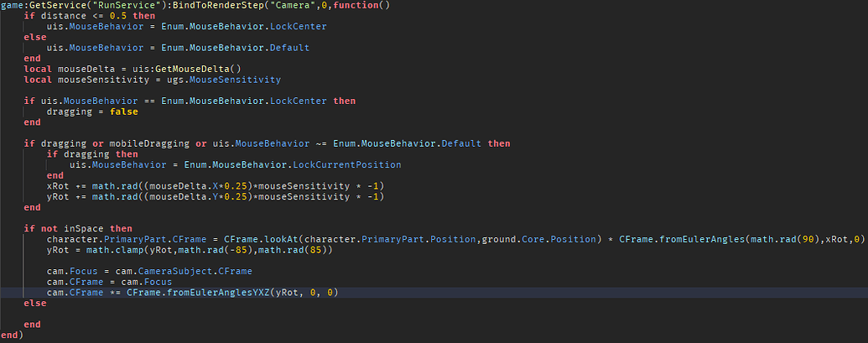
Task: Click the 'dragging = false' line
Action: coord(92,112)
